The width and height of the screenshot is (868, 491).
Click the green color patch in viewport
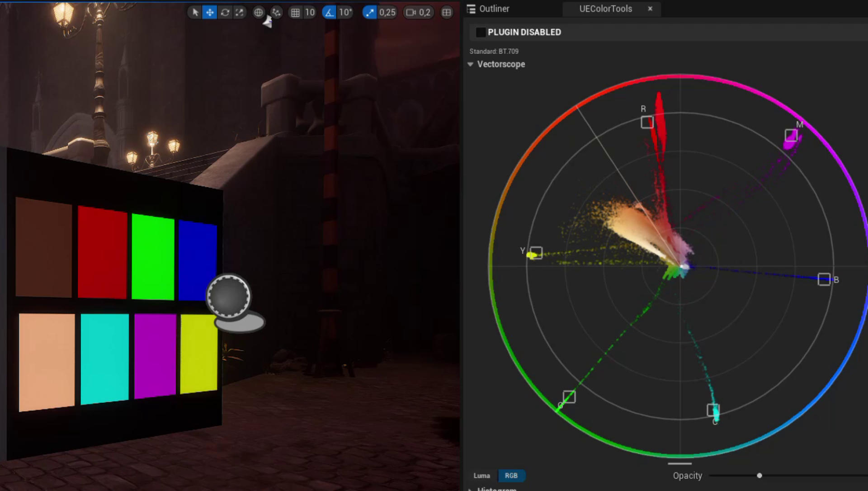click(153, 257)
